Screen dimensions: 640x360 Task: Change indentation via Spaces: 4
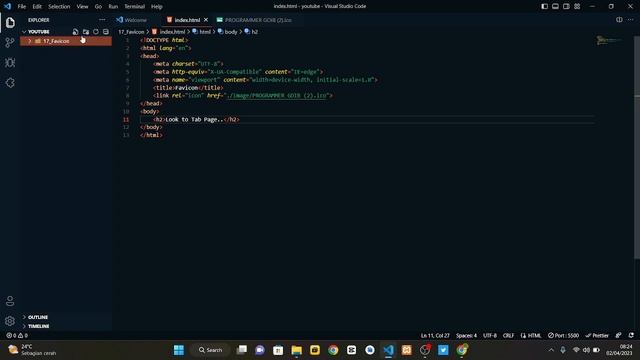coord(466,335)
